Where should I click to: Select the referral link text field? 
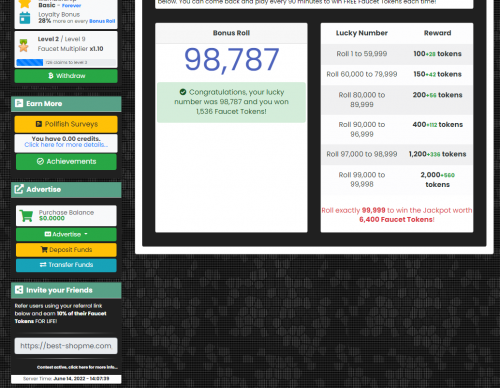click(66, 346)
